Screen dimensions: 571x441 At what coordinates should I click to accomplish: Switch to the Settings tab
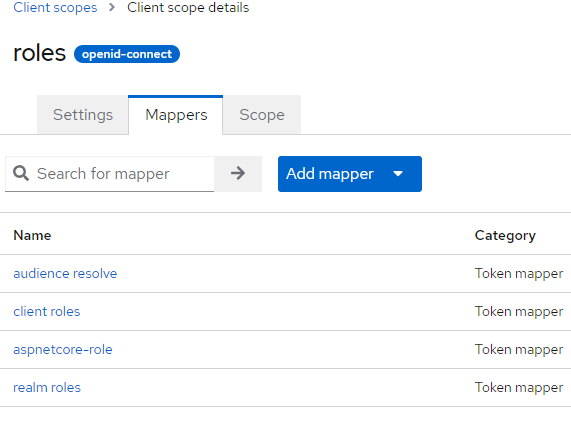pyautogui.click(x=83, y=115)
